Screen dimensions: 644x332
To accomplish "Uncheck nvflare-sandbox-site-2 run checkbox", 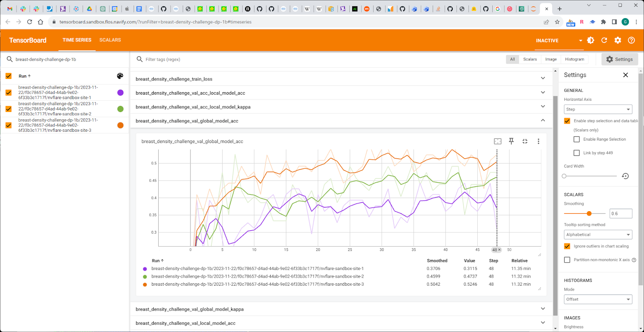I will point(8,109).
